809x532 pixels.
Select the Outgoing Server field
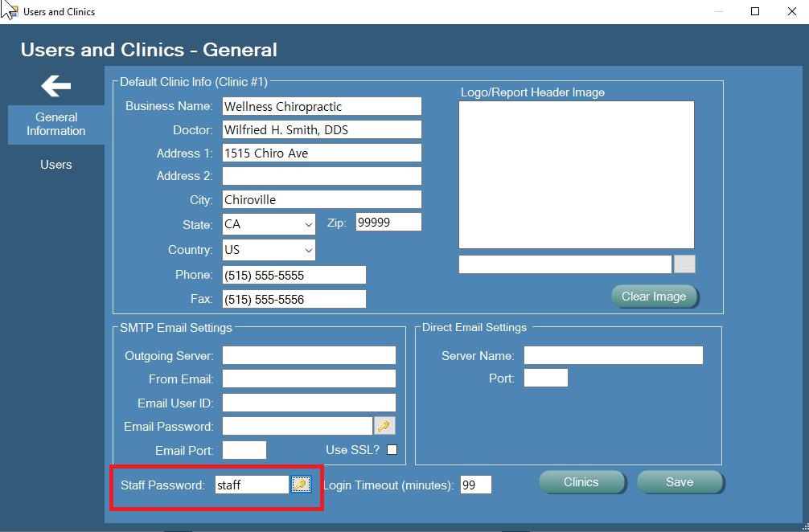[308, 354]
